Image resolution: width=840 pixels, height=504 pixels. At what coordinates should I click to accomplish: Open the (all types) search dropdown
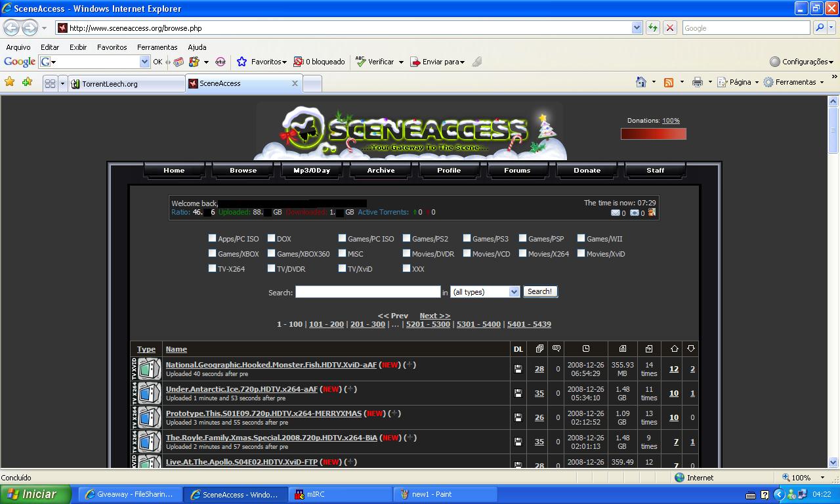pos(485,291)
